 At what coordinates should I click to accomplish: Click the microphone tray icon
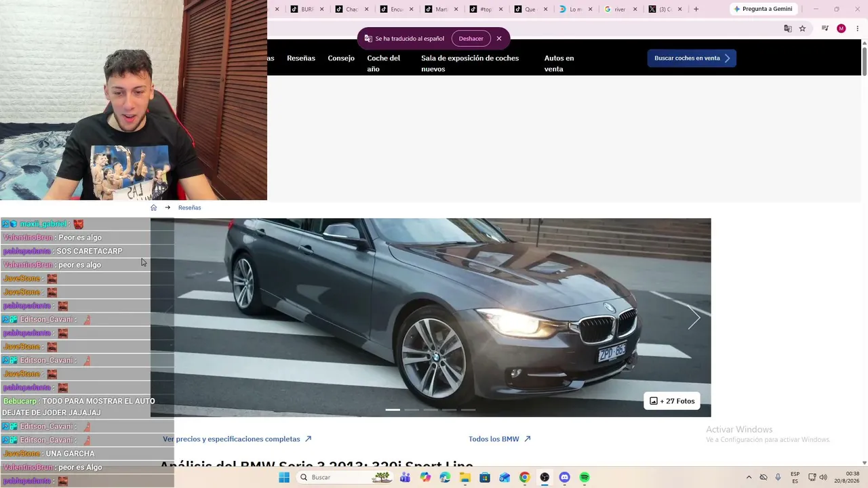pos(778,477)
